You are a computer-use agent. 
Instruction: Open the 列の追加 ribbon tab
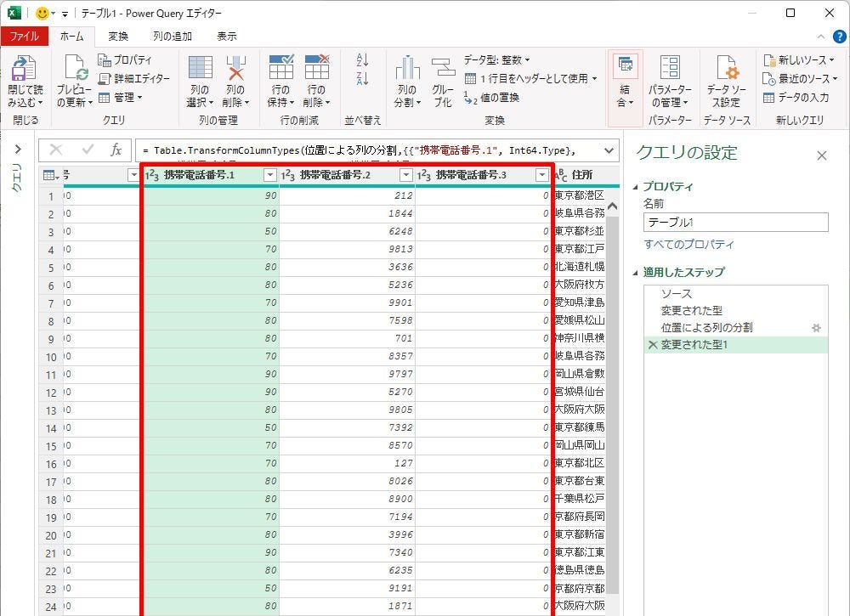click(x=172, y=37)
